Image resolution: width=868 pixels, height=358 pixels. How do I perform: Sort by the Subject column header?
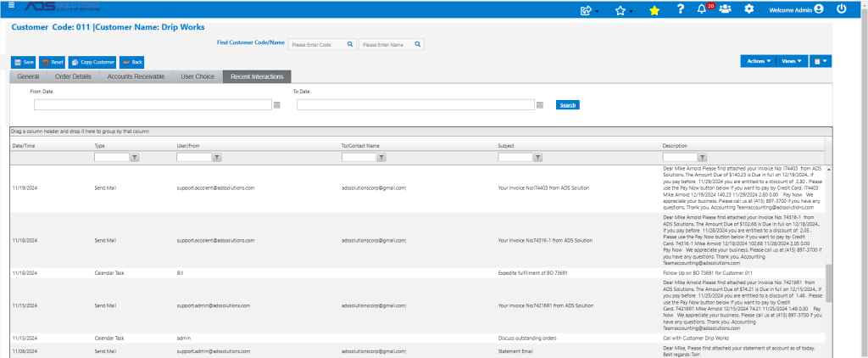pos(506,146)
